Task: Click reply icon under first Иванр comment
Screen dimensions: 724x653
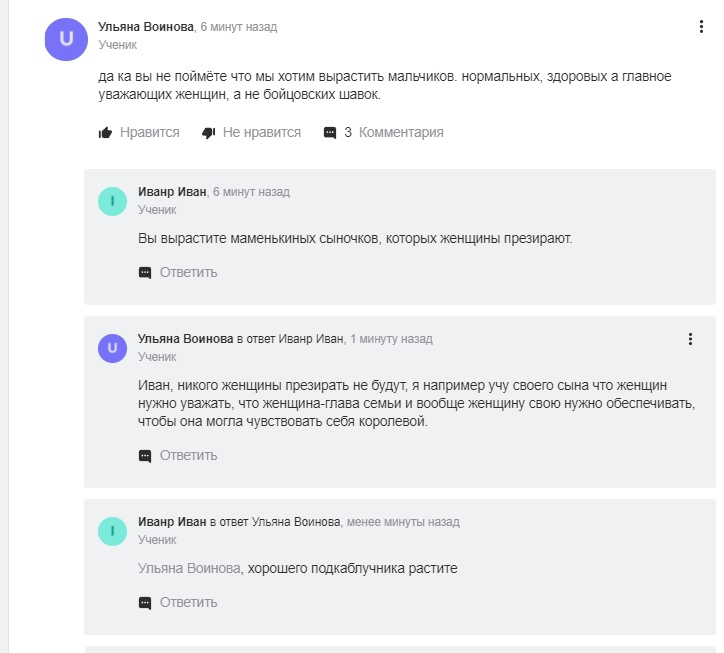Action: pos(145,273)
